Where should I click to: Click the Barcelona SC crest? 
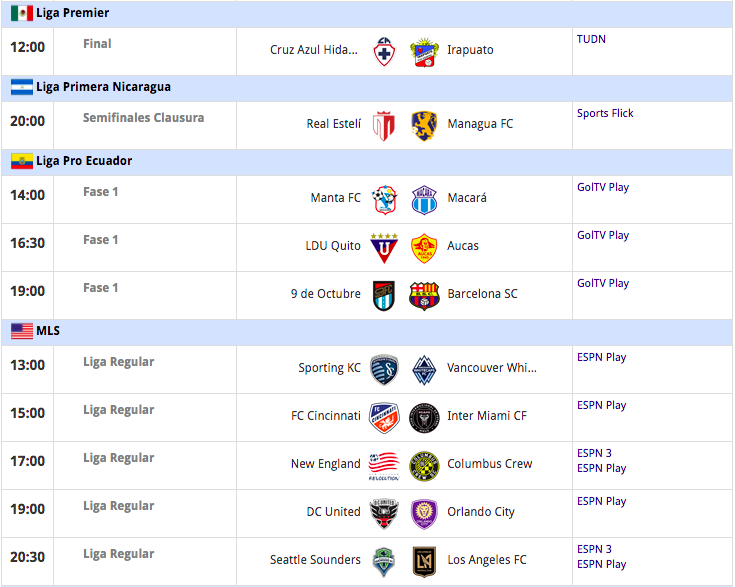tap(424, 295)
